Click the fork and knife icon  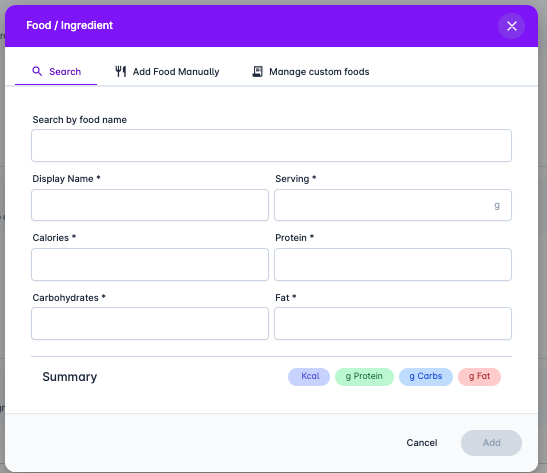121,71
